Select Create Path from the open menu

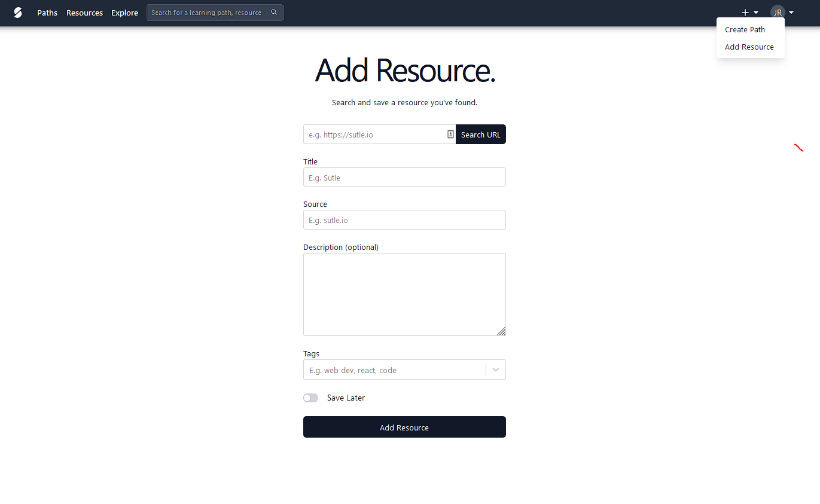[744, 29]
